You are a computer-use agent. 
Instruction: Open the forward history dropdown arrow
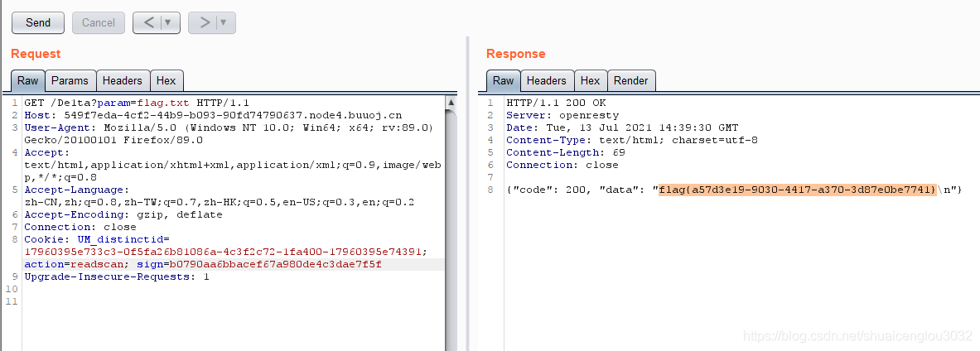tap(224, 22)
